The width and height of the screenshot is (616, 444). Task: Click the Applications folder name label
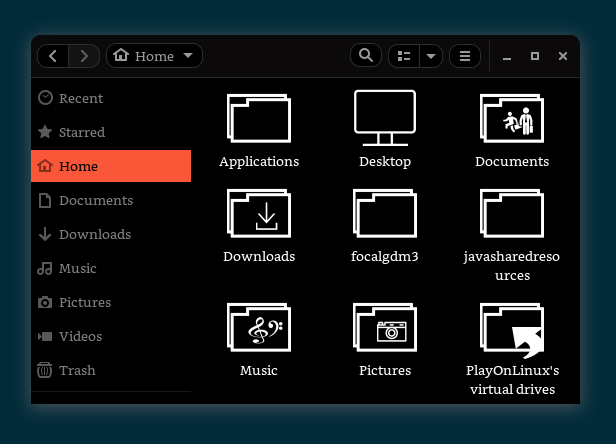259,162
